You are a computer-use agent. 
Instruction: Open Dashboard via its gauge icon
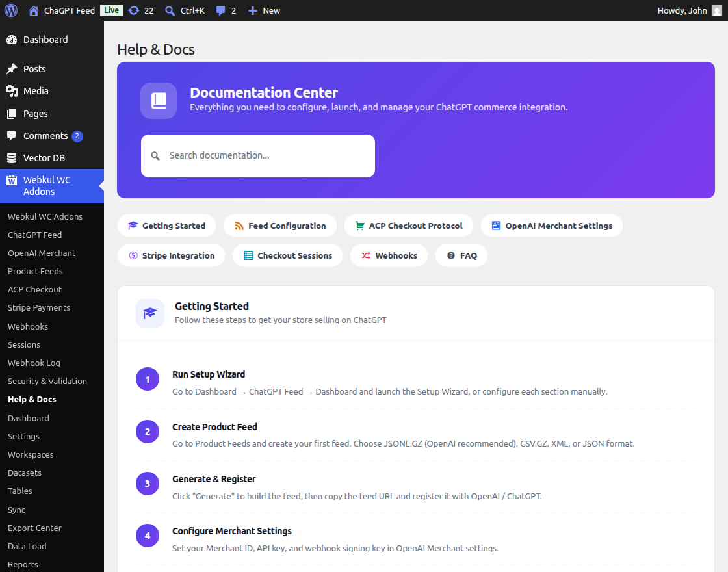tap(12, 40)
